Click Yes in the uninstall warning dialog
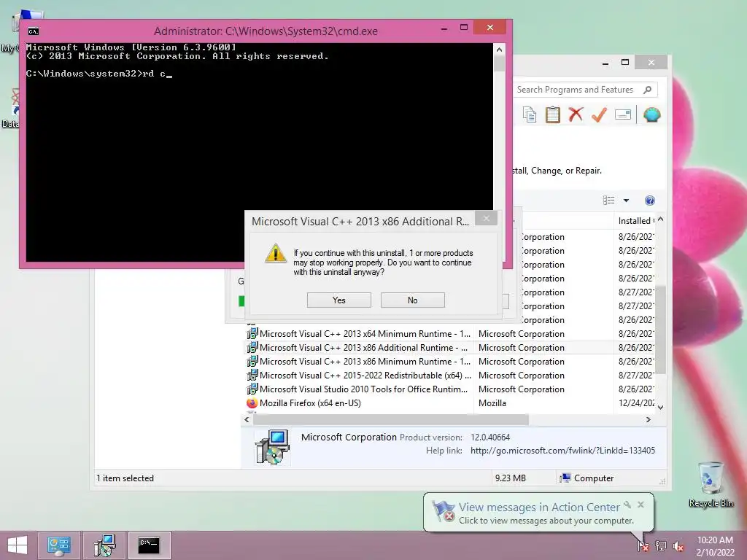The height and width of the screenshot is (560, 747). [338, 300]
